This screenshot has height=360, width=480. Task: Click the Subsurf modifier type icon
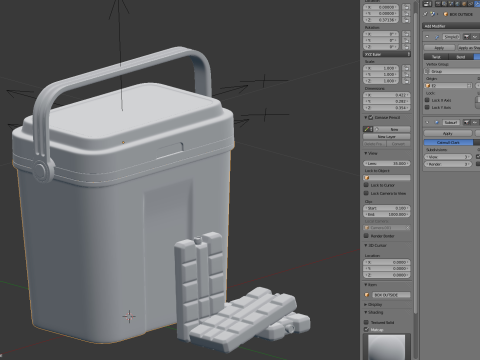(437, 123)
